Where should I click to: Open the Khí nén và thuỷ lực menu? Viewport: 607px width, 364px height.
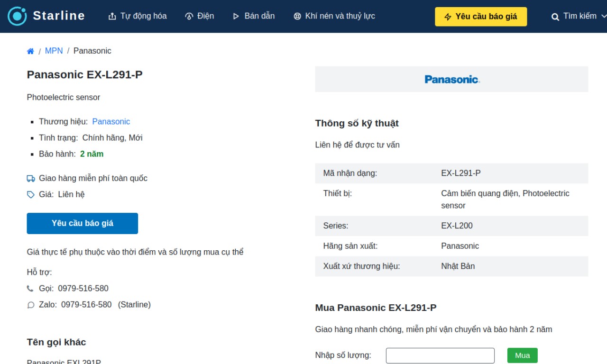tap(334, 16)
